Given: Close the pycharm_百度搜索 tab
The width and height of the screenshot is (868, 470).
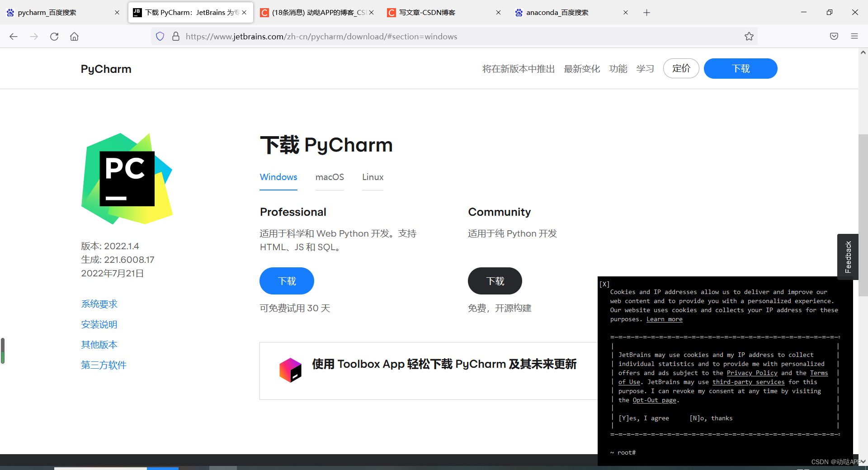Looking at the screenshot, I should [117, 13].
